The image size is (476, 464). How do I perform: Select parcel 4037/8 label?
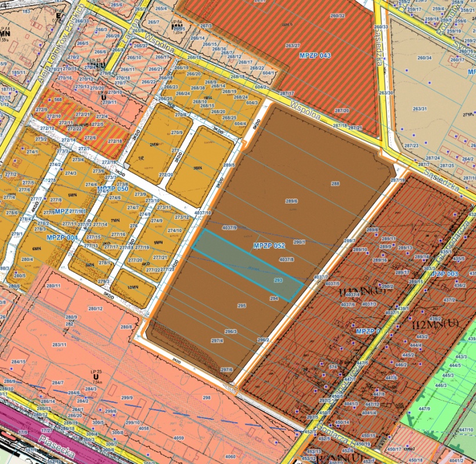pyautogui.click(x=286, y=260)
